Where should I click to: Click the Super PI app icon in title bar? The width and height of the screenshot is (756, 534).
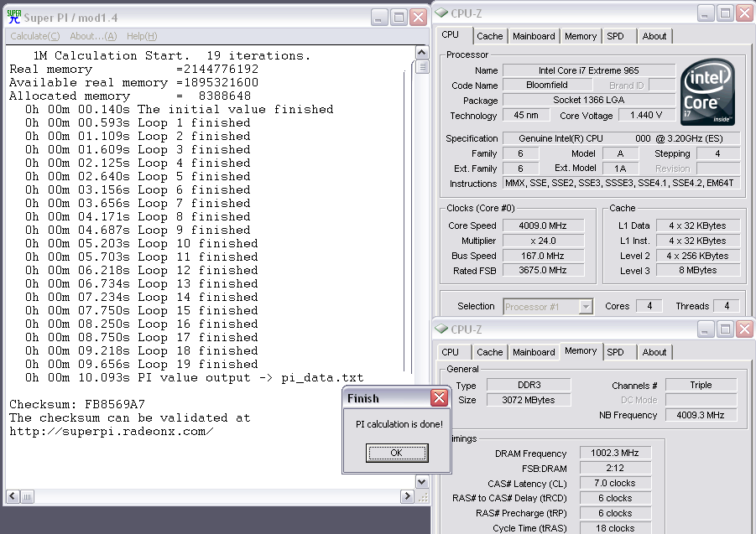(x=14, y=18)
